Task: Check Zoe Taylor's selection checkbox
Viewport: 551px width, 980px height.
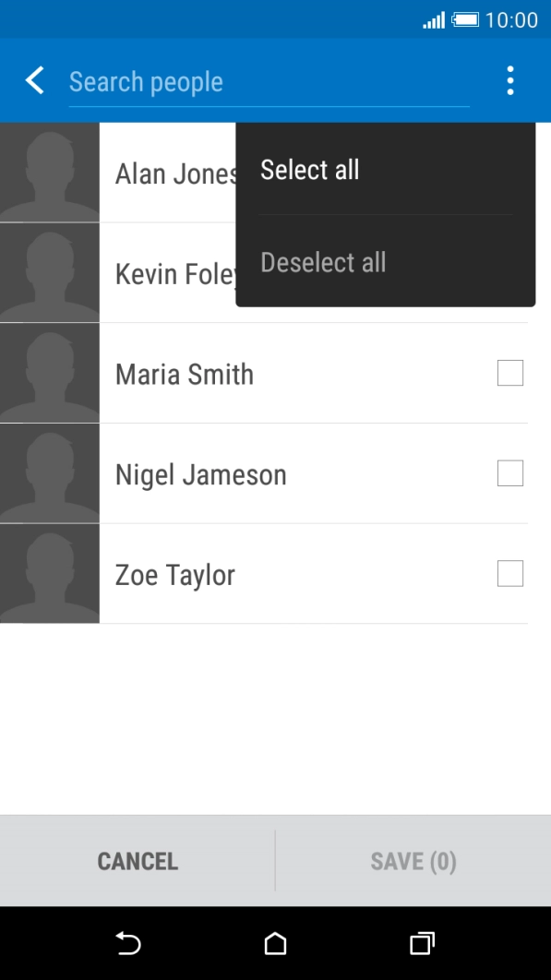Action: (509, 573)
